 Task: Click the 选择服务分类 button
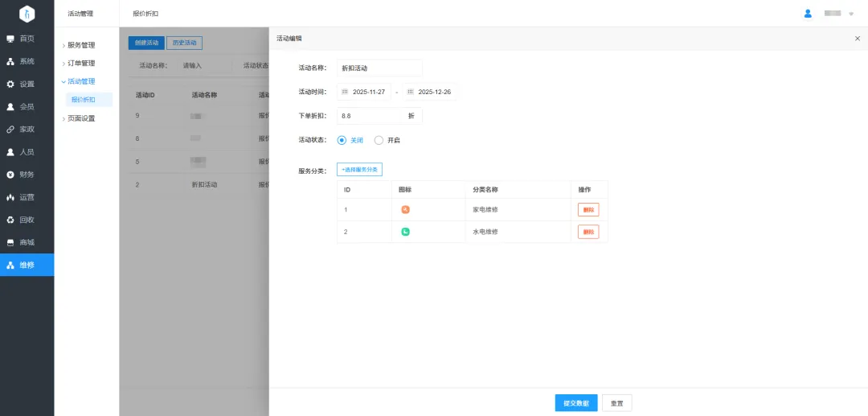coord(358,170)
